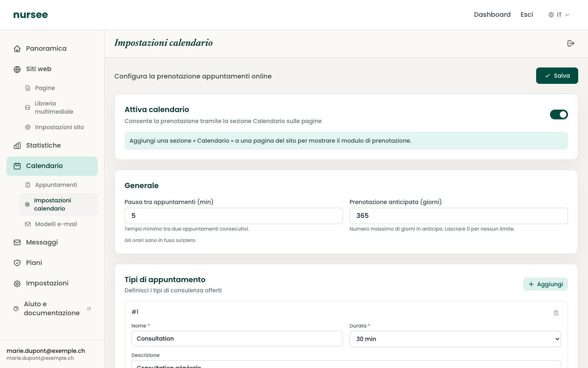Click the Salva button
The width and height of the screenshot is (588, 368).
click(557, 76)
